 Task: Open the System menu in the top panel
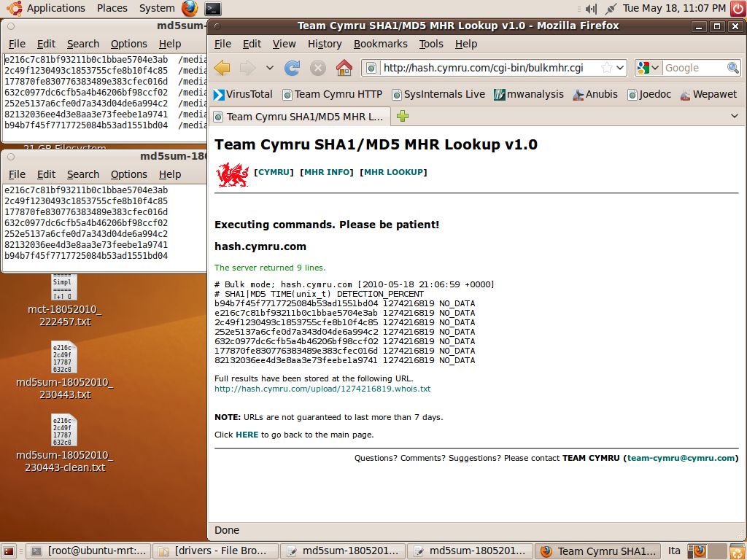point(157,8)
